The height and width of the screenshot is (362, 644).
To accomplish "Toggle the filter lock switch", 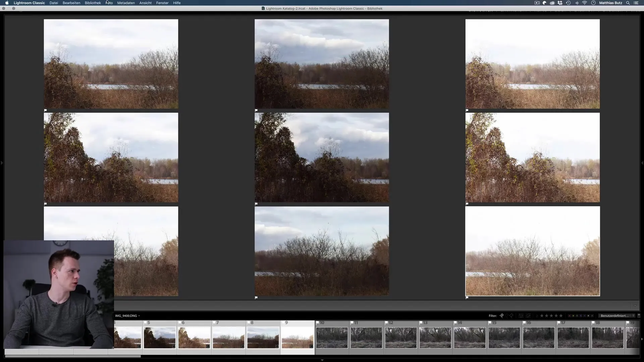I will pyautogui.click(x=639, y=316).
